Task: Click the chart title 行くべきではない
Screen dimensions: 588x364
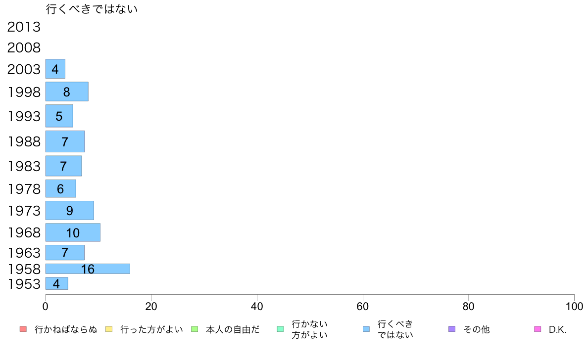Action: (x=92, y=9)
